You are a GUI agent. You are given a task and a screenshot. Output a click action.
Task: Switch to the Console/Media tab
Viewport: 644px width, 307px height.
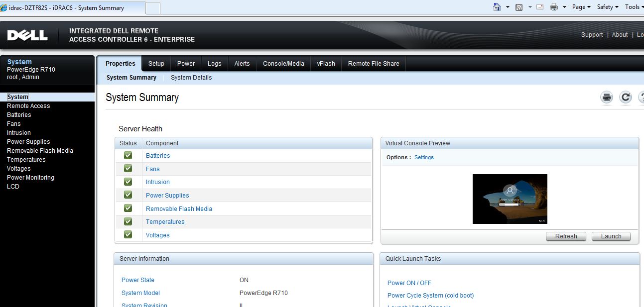pyautogui.click(x=283, y=63)
